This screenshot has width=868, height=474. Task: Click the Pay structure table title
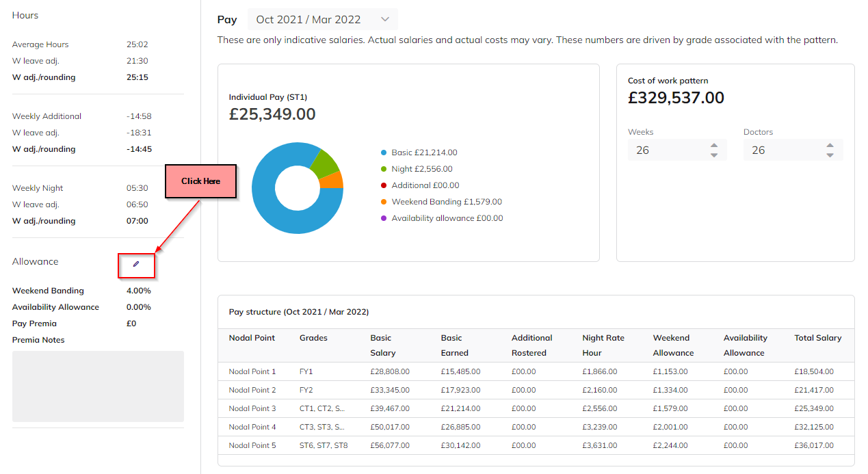tap(299, 312)
